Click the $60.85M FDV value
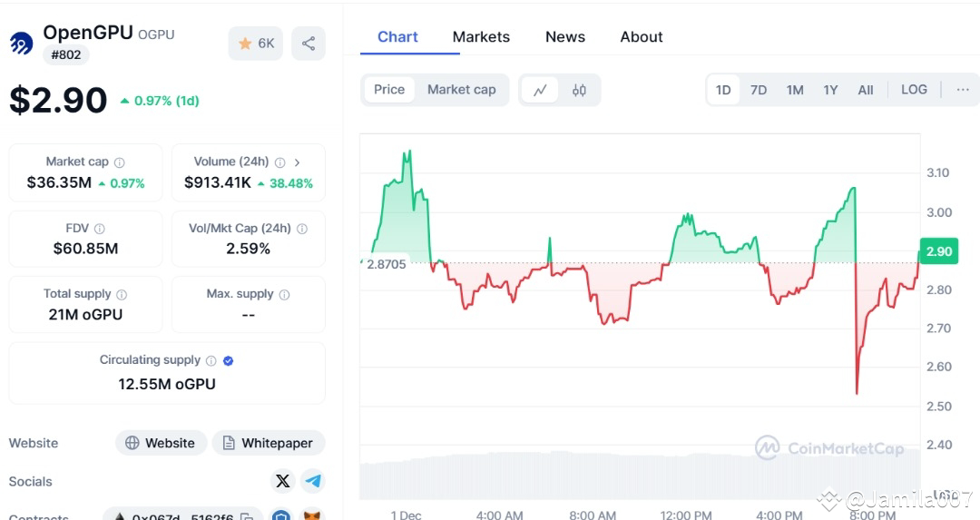Image resolution: width=980 pixels, height=520 pixels. [x=85, y=249]
